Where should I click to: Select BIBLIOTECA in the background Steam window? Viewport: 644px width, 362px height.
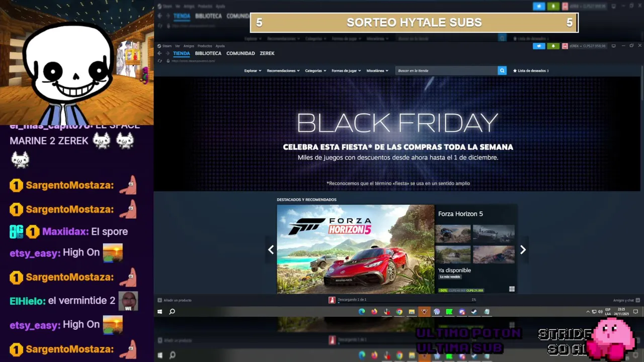(208, 16)
